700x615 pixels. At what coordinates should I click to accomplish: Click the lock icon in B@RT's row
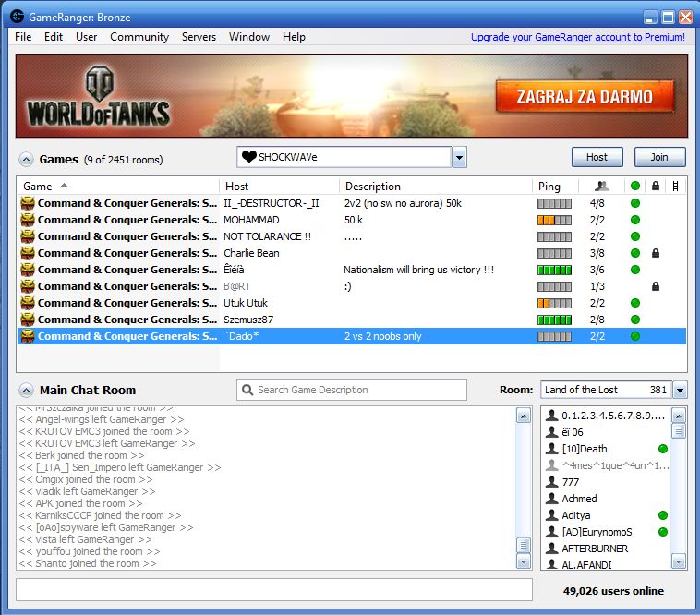click(655, 286)
